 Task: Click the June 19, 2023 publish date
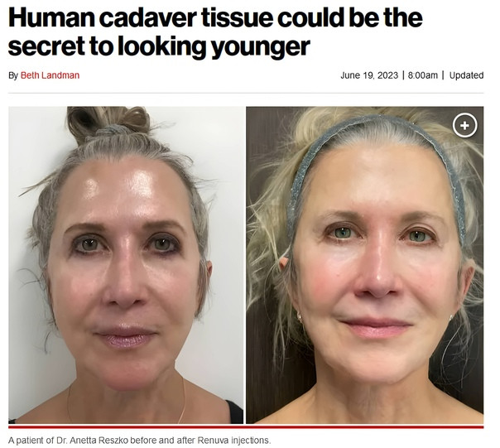pyautogui.click(x=369, y=75)
